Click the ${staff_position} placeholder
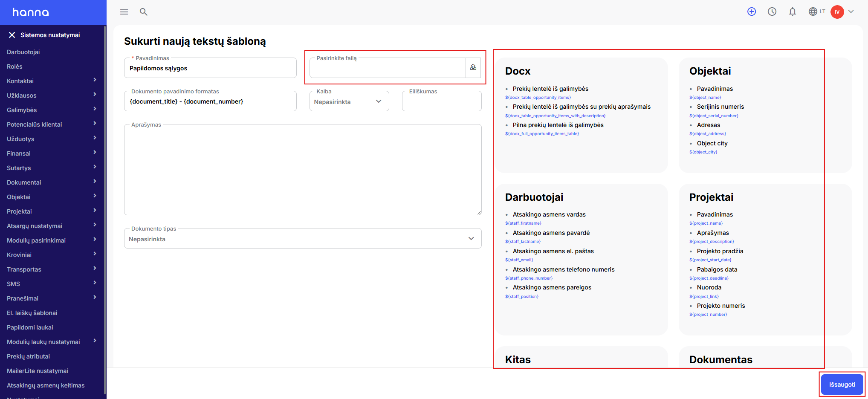The image size is (868, 399). [x=522, y=297]
